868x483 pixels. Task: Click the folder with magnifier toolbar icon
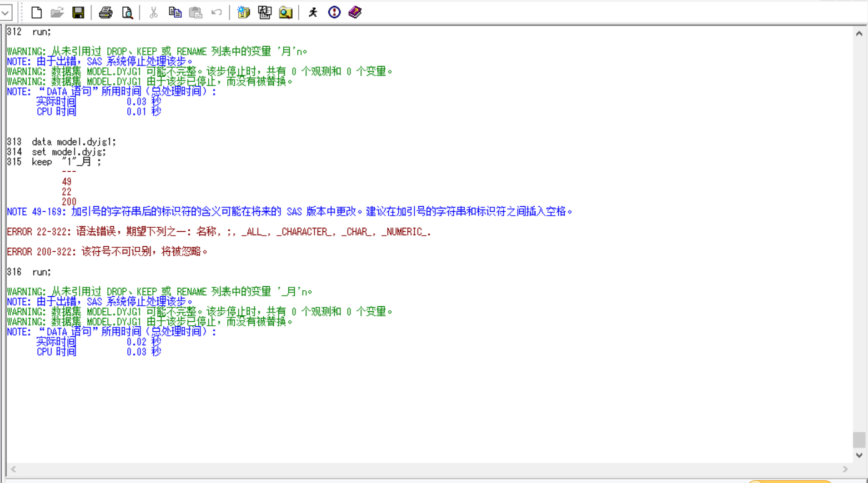pos(285,12)
